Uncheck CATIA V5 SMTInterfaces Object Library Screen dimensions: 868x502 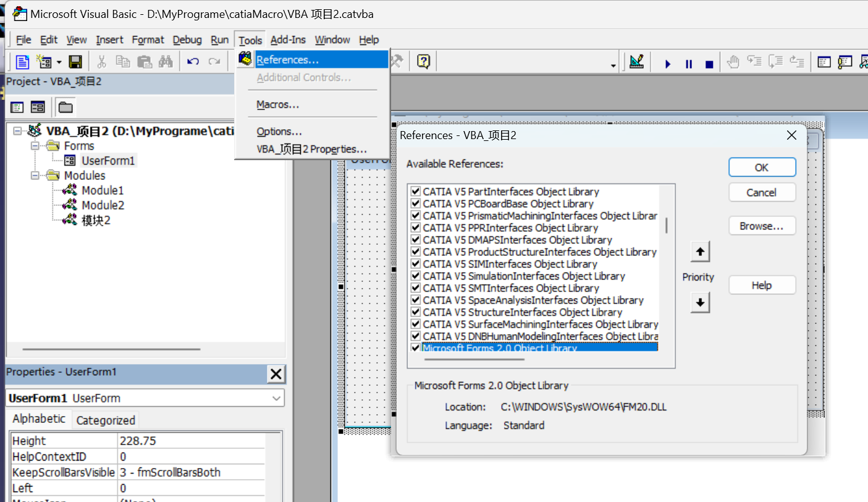(416, 288)
